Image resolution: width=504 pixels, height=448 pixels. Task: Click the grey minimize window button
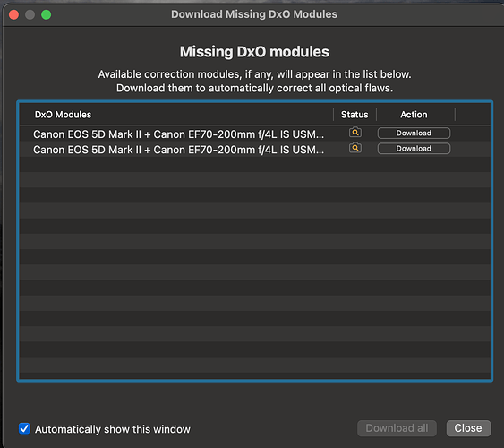coord(30,14)
